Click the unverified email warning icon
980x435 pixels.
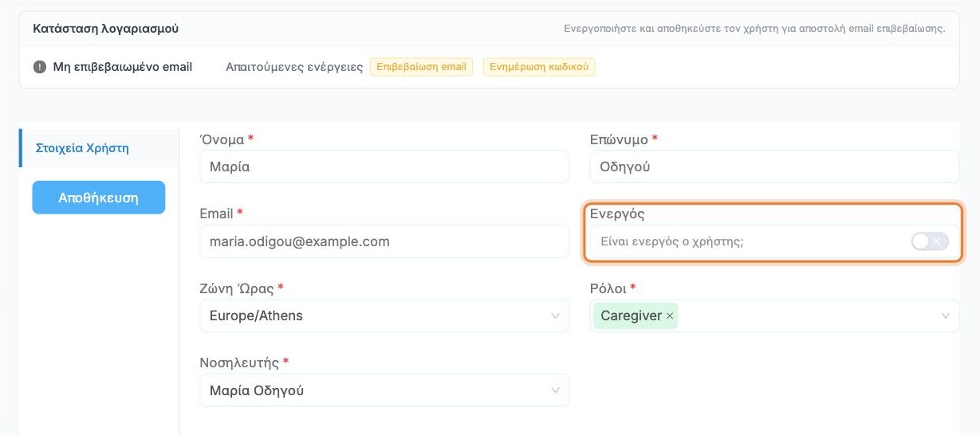[40, 67]
